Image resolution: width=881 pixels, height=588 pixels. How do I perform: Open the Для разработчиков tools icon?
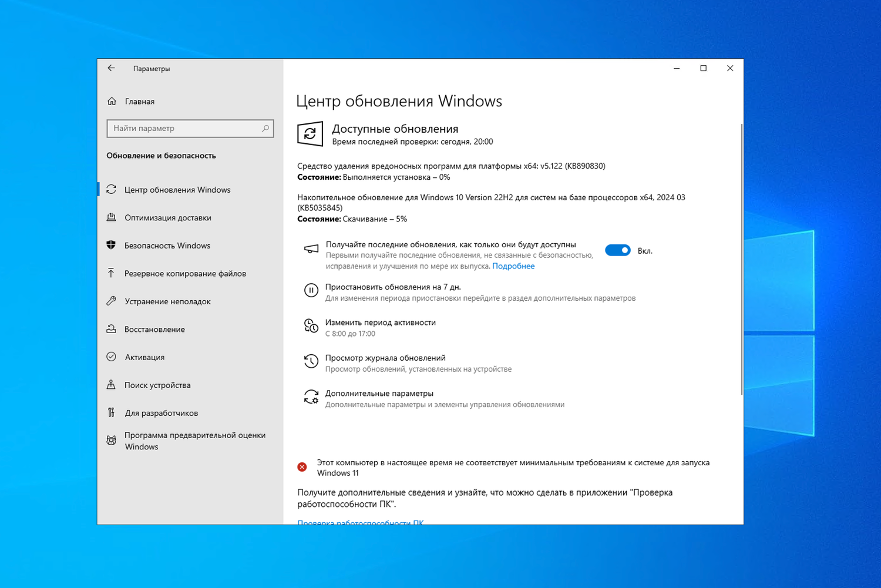(111, 412)
